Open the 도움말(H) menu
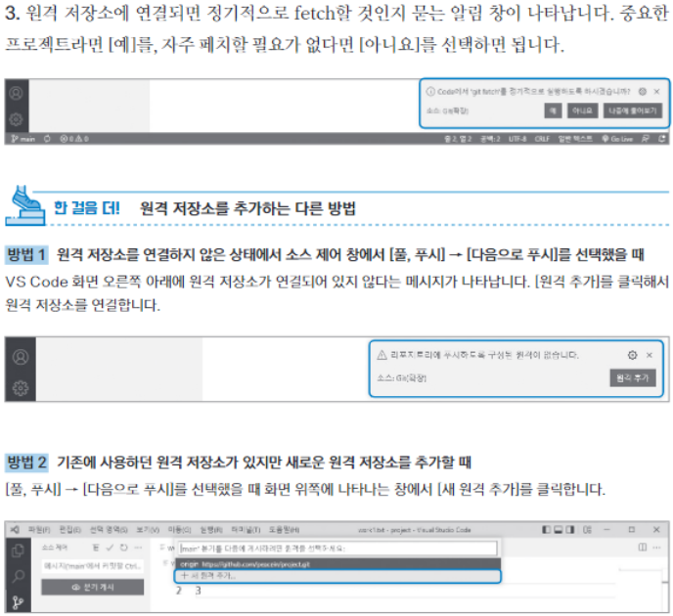Viewport: 673px width, 616px height. 284,530
